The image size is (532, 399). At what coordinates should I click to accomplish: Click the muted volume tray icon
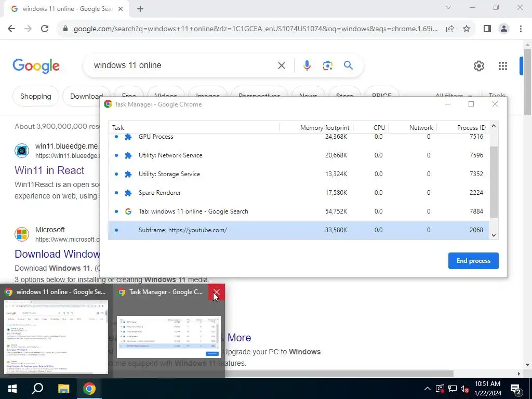tap(465, 389)
